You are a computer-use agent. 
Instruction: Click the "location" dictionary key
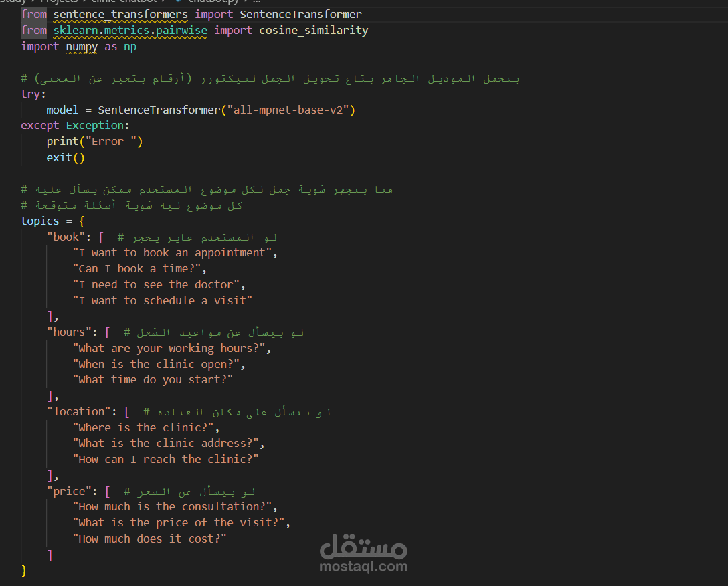78,412
